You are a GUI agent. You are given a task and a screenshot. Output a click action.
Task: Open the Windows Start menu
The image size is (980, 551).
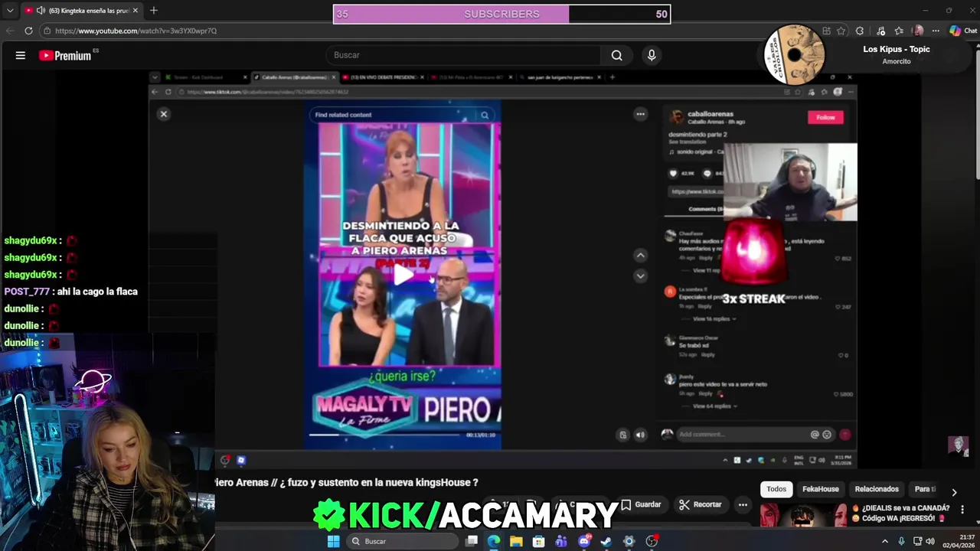click(x=333, y=541)
